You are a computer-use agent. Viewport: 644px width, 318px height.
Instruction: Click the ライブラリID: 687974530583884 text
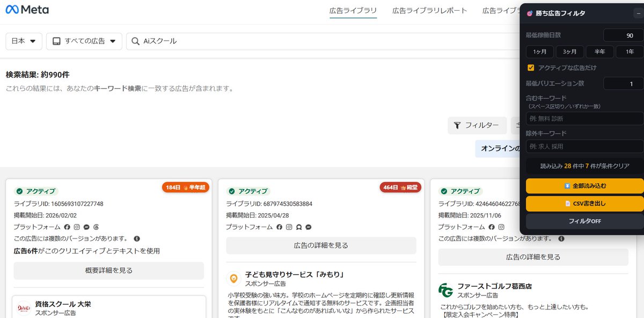(x=269, y=204)
